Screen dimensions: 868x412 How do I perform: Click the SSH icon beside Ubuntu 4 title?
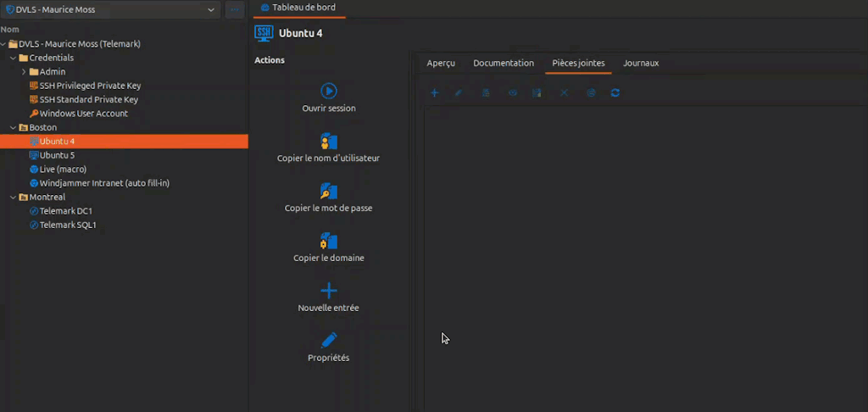264,33
